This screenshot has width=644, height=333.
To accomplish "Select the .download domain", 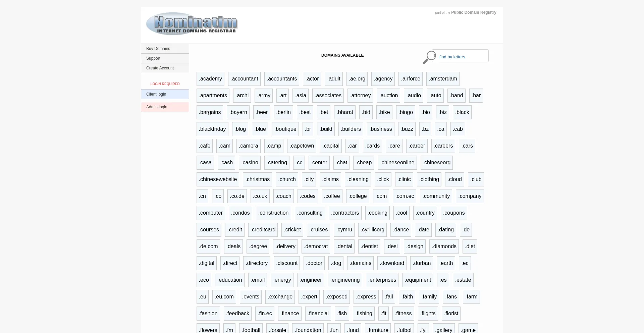I will coord(392,263).
